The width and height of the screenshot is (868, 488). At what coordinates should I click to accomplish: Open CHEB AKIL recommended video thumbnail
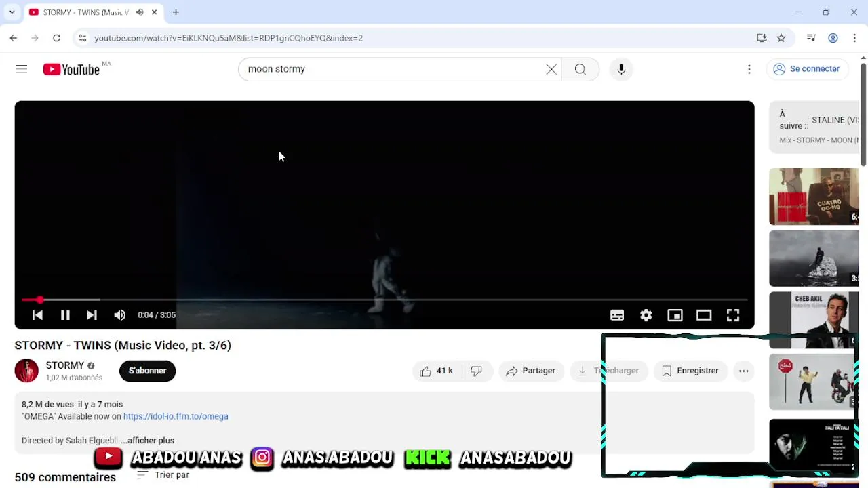[x=814, y=320]
